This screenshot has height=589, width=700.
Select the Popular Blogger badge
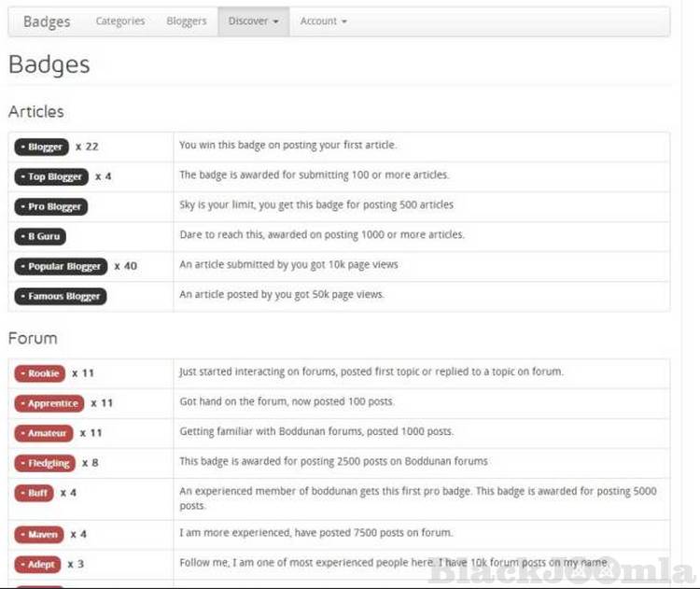coord(61,266)
